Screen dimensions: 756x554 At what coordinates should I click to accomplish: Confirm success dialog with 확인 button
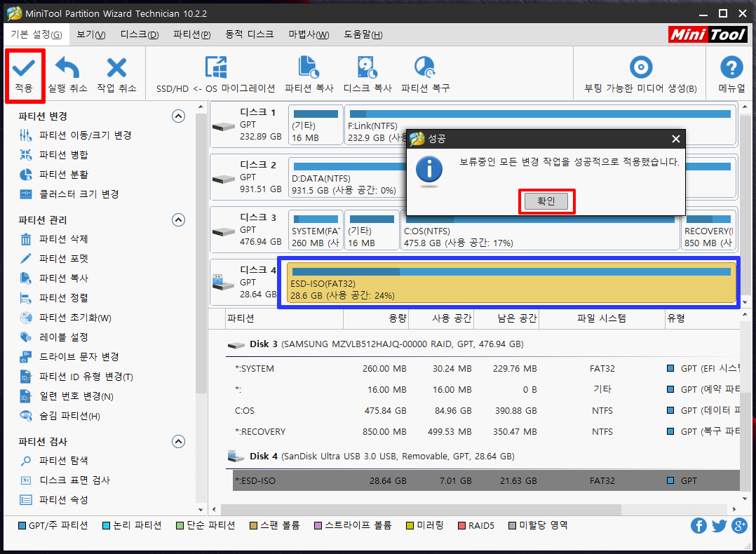click(546, 201)
